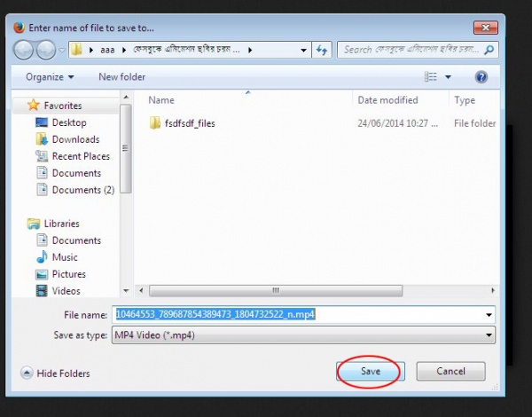Image resolution: width=532 pixels, height=417 pixels.
Task: Select Pictures library
Action: pyautogui.click(x=68, y=274)
